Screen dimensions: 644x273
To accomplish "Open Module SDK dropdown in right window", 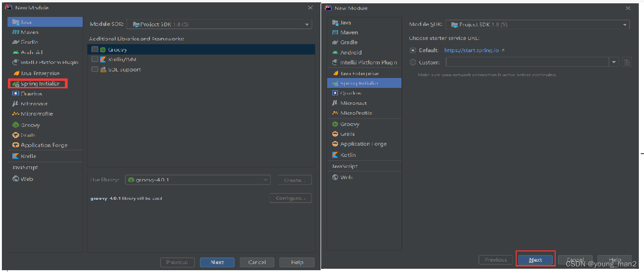I will coord(537,24).
